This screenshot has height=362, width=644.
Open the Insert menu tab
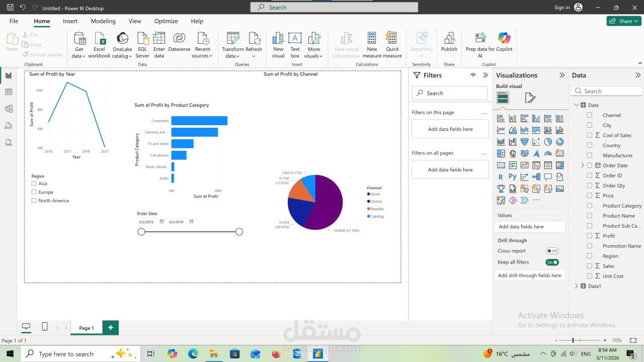coord(70,21)
